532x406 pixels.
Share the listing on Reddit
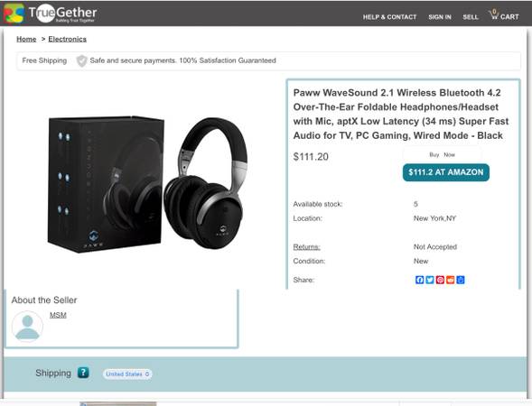tap(450, 280)
